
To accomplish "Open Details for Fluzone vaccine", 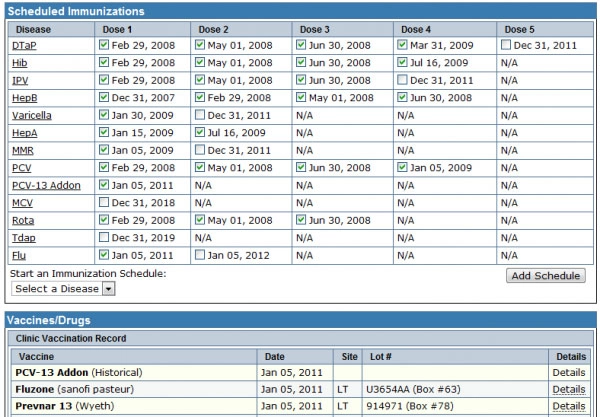I will coord(569,389).
